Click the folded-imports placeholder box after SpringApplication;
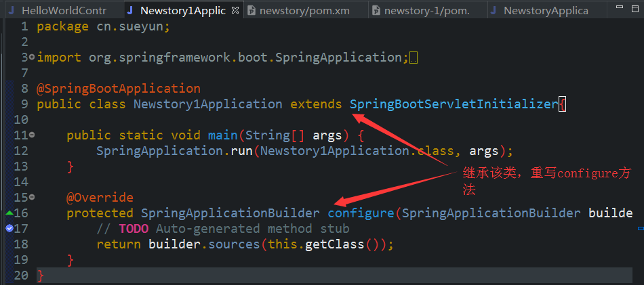This screenshot has height=285, width=644. coord(414,58)
